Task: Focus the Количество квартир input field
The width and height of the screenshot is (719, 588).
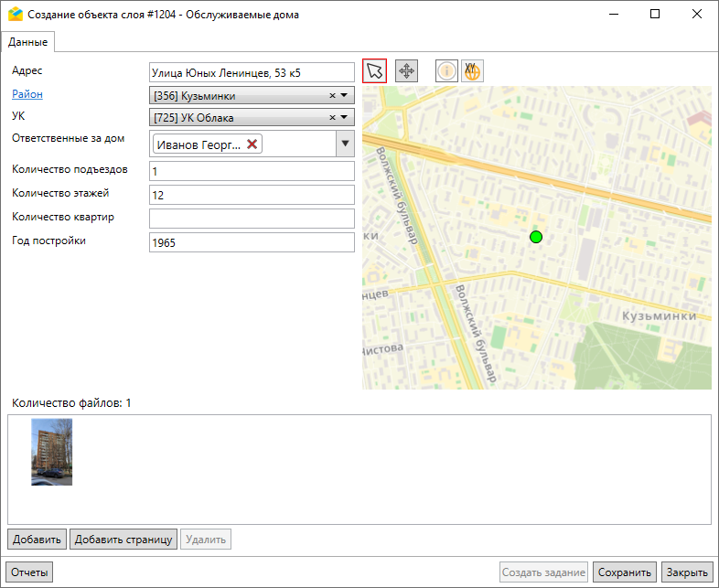Action: pos(251,219)
